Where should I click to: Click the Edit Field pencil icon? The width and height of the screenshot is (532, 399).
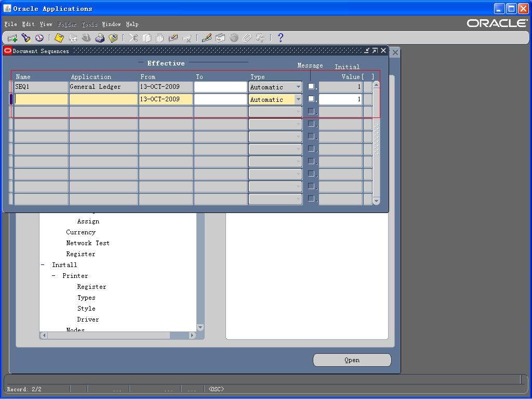207,38
